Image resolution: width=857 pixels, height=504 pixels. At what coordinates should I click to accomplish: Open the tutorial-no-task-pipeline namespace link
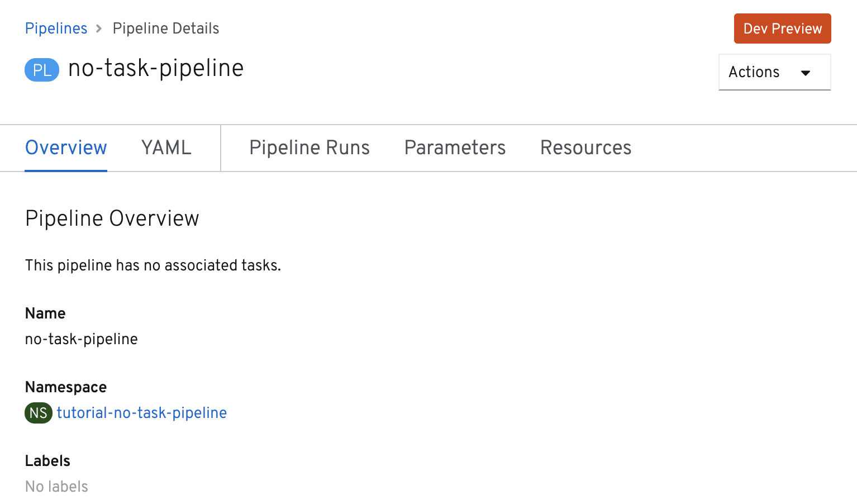click(x=142, y=413)
